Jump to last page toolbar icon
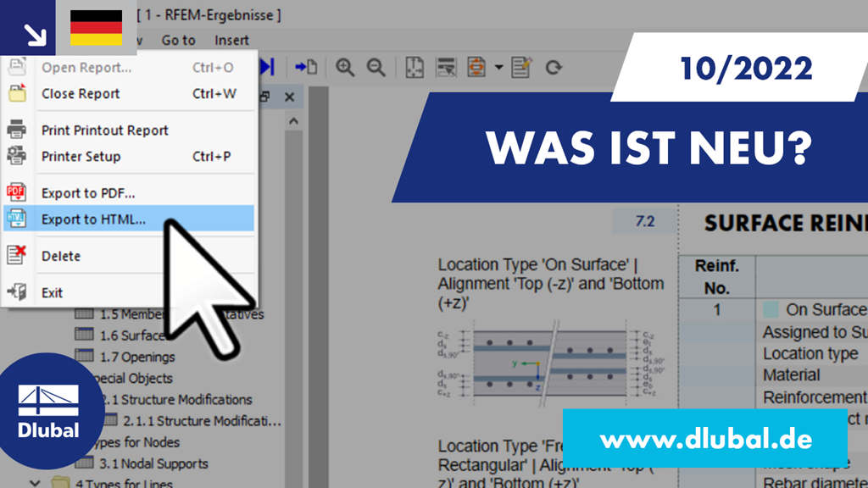Image resolution: width=868 pixels, height=488 pixels. [x=267, y=67]
